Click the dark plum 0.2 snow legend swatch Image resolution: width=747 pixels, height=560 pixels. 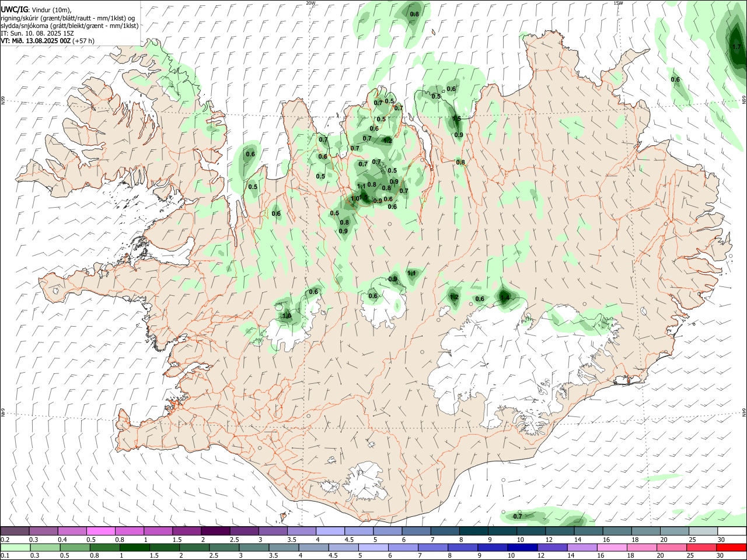tap(15, 531)
